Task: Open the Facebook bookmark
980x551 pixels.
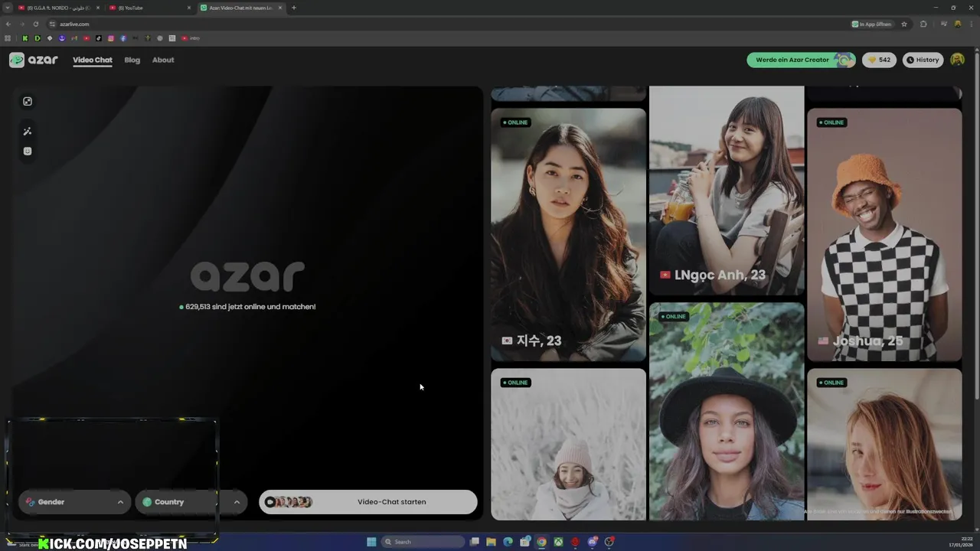Action: 123,37
